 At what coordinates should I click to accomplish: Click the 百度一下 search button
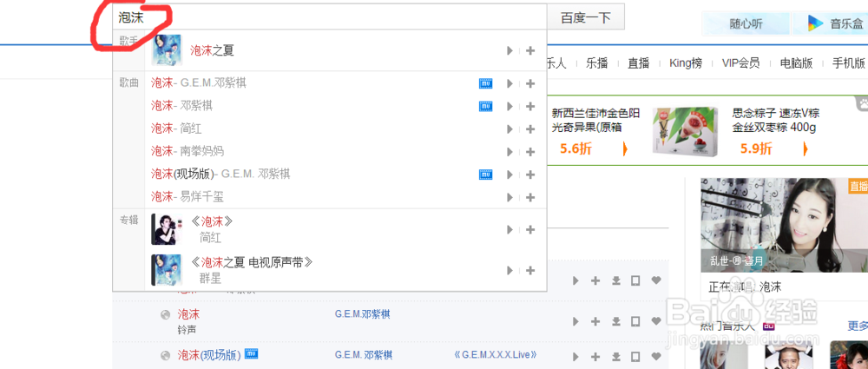586,17
